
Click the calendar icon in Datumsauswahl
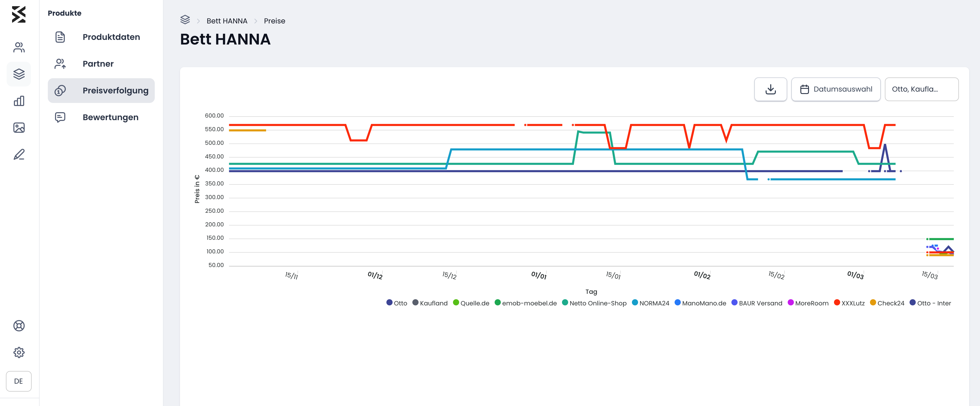coord(804,89)
